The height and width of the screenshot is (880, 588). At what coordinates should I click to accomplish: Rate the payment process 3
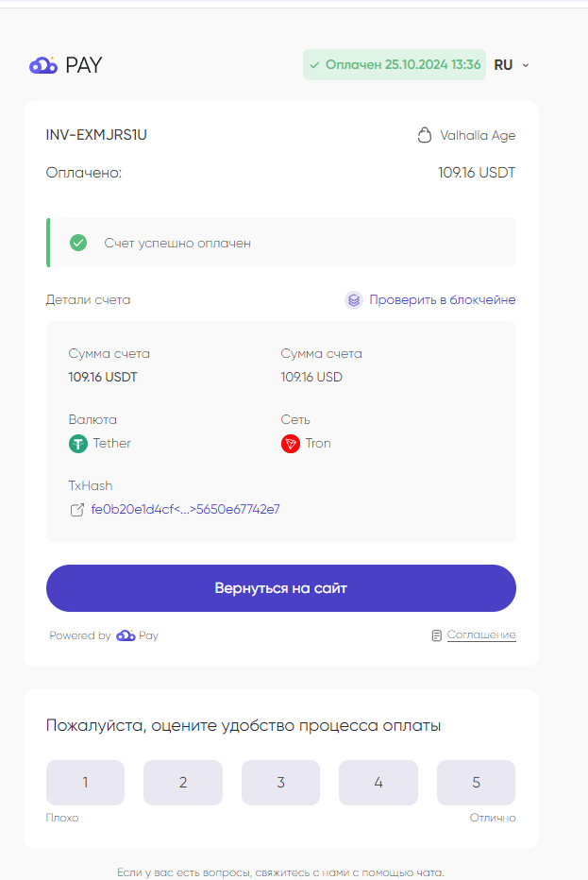pyautogui.click(x=280, y=782)
